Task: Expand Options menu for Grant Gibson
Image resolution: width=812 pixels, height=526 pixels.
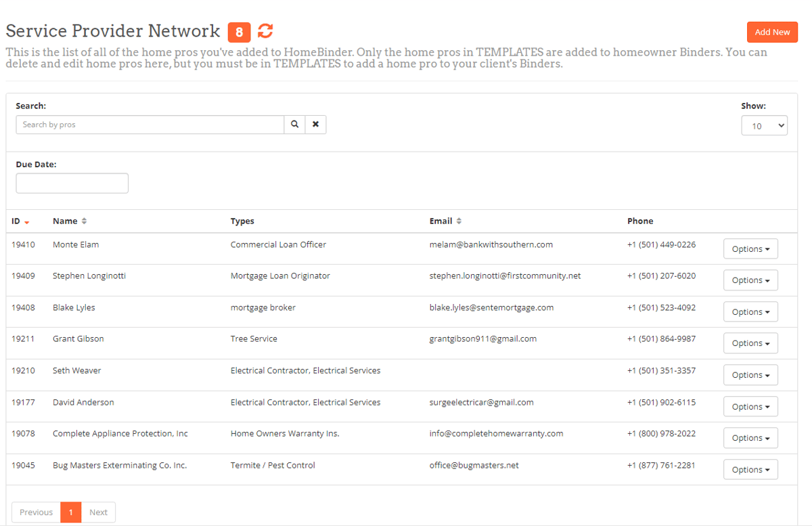Action: point(750,343)
